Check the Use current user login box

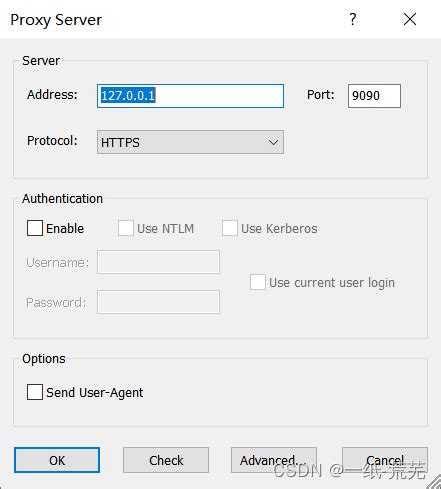258,282
